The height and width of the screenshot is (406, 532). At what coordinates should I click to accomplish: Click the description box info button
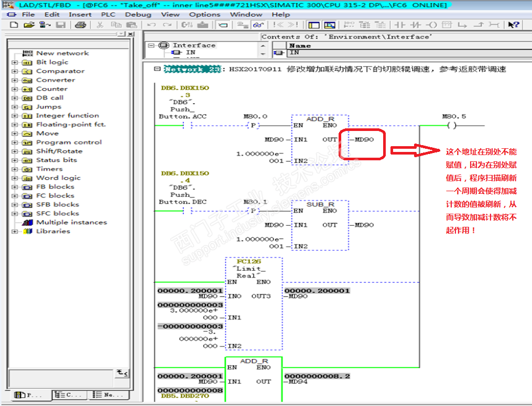[x=122, y=373]
